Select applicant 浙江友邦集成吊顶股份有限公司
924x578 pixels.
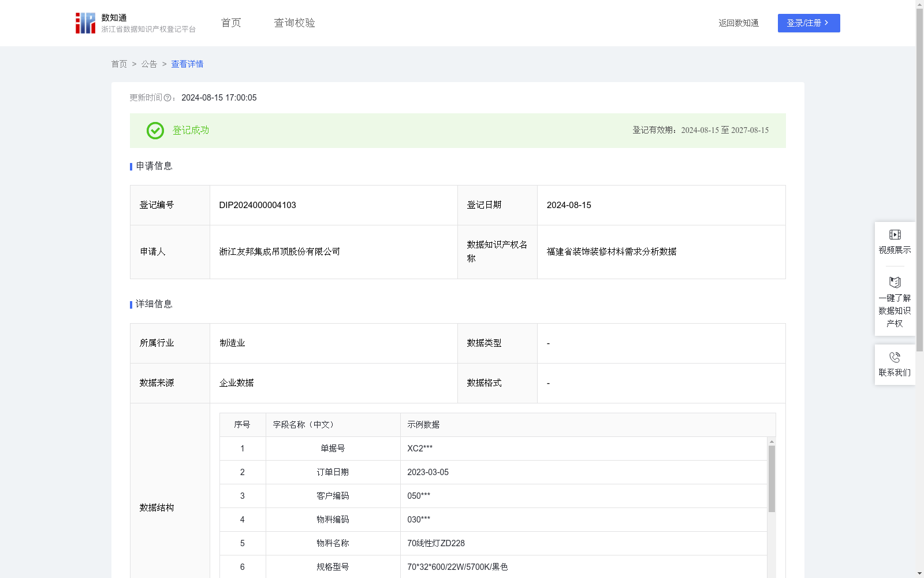click(x=280, y=252)
